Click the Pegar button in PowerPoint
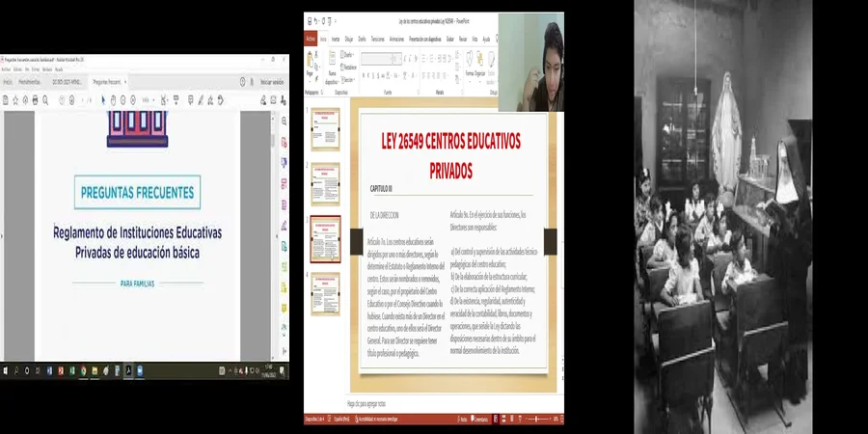This screenshot has height=434, width=868. 310,66
